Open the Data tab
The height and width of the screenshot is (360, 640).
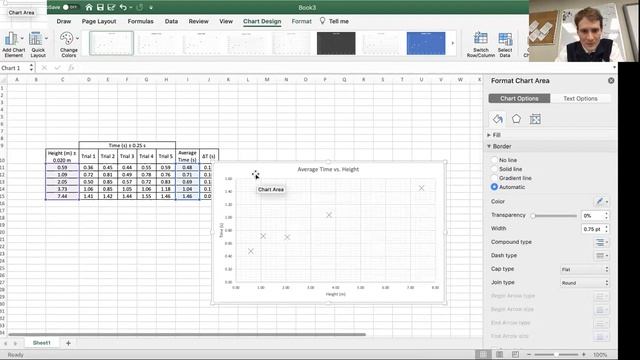[171, 21]
